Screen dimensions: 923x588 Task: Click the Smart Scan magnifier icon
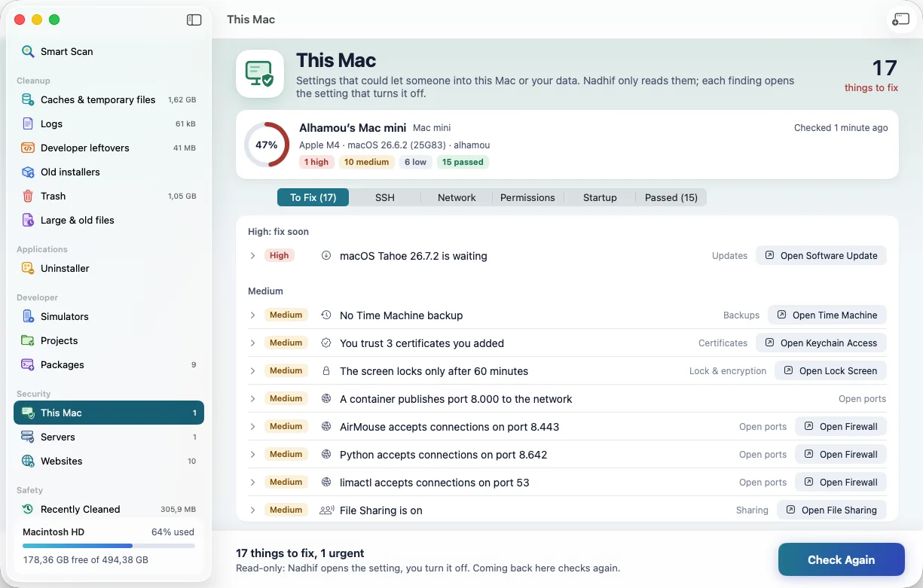coord(28,51)
